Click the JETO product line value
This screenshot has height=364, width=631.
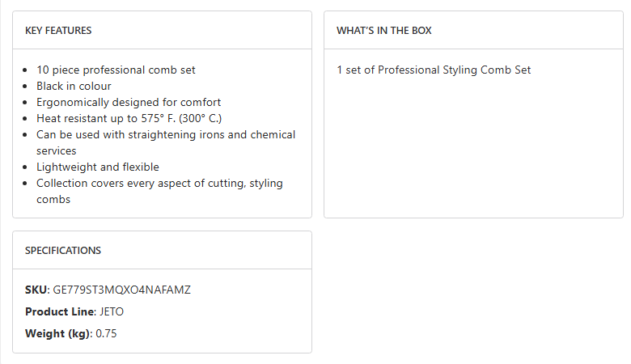pos(112,311)
